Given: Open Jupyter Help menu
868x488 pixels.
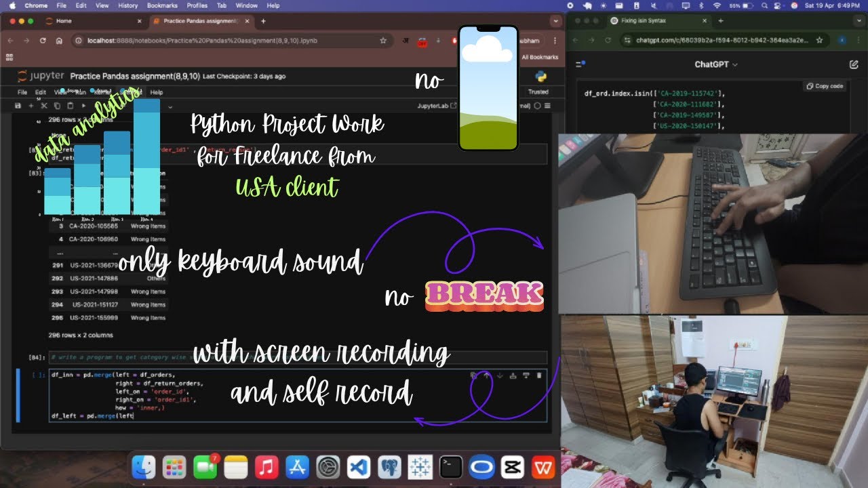Looking at the screenshot, I should click(x=157, y=92).
